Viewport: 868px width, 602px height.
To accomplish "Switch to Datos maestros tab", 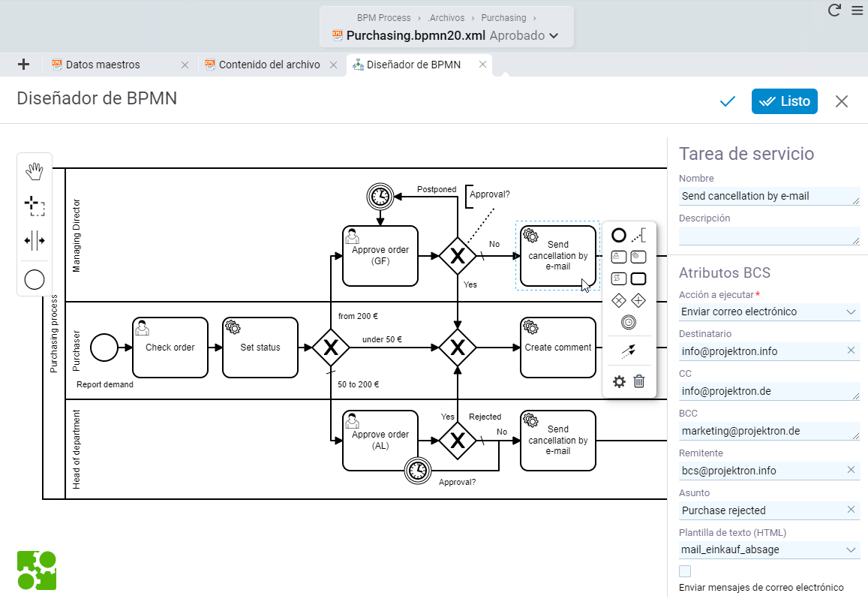I will pyautogui.click(x=103, y=65).
